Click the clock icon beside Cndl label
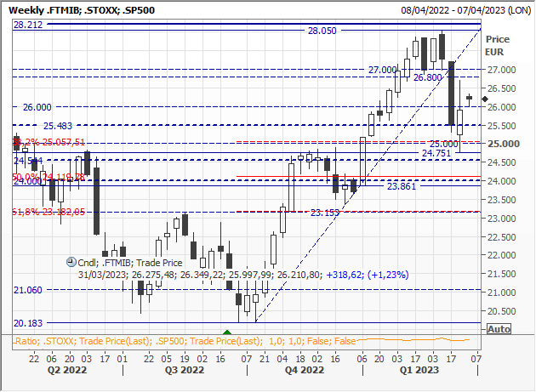Image resolution: width=536 pixels, height=392 pixels. pyautogui.click(x=70, y=262)
